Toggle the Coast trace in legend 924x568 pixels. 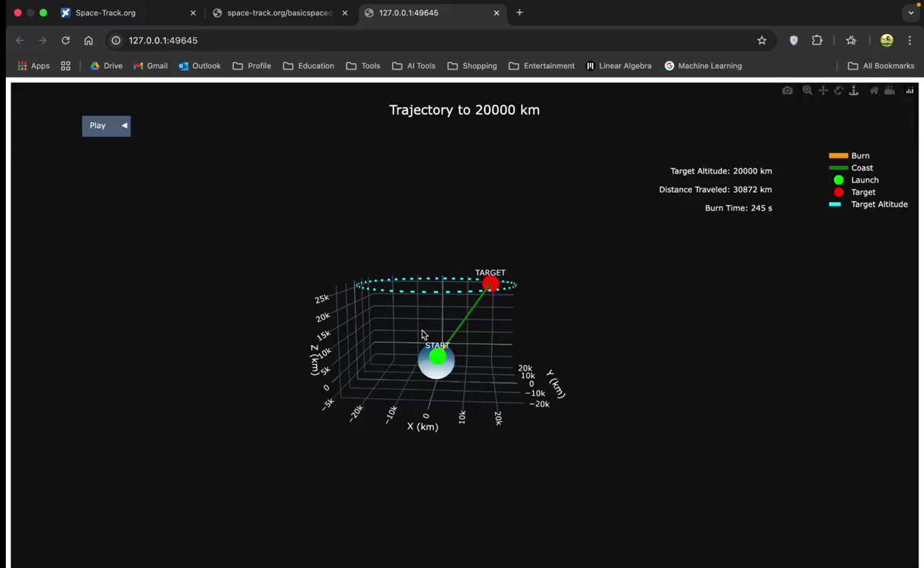(851, 168)
